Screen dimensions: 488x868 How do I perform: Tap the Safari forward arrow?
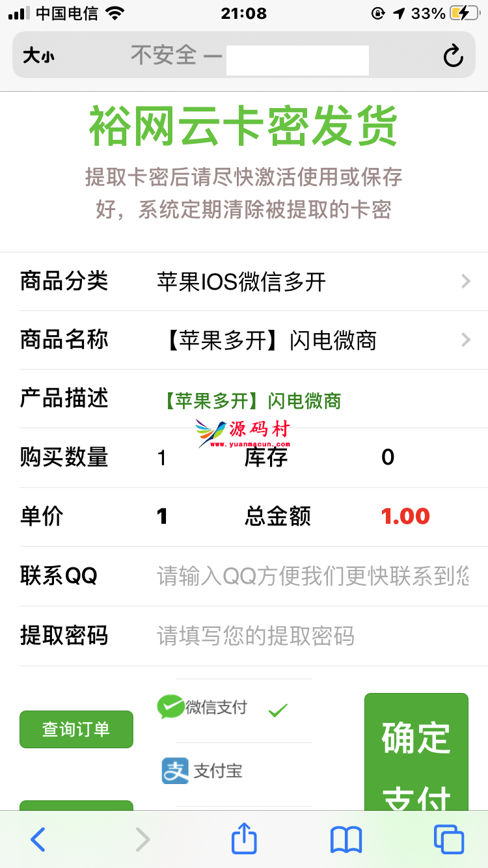coord(142,839)
